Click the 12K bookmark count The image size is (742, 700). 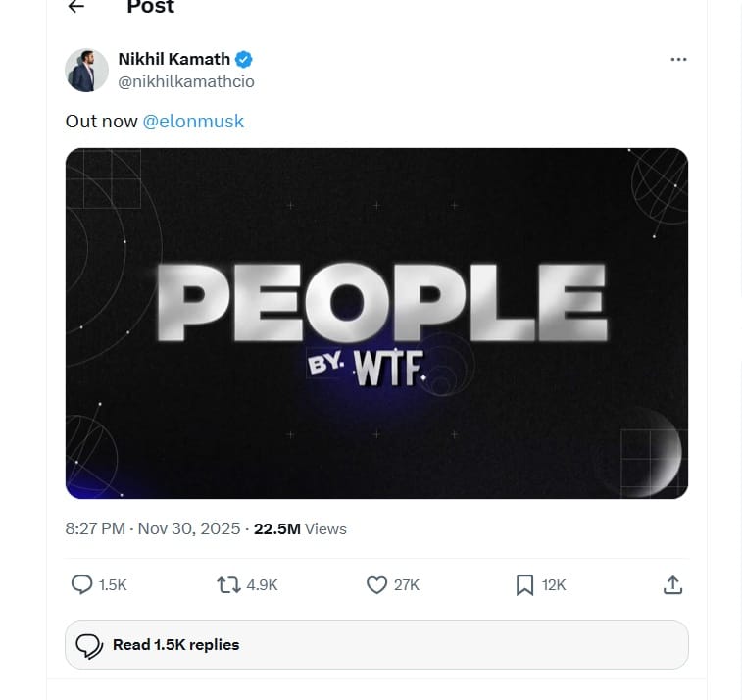click(x=554, y=585)
